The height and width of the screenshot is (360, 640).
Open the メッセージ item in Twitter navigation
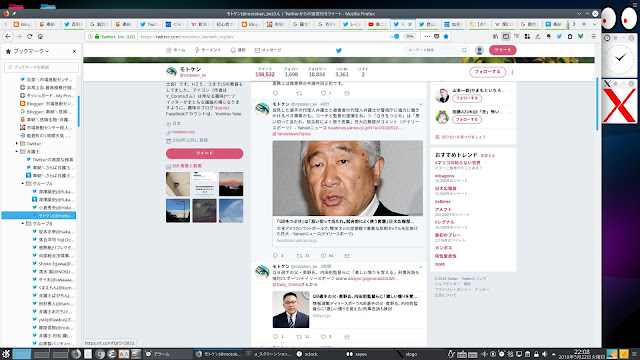coord(268,50)
